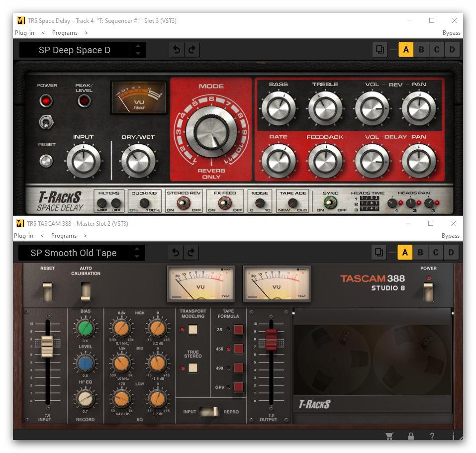Open SP Deep Space D preset dropdown
The image size is (476, 453).
[x=75, y=50]
